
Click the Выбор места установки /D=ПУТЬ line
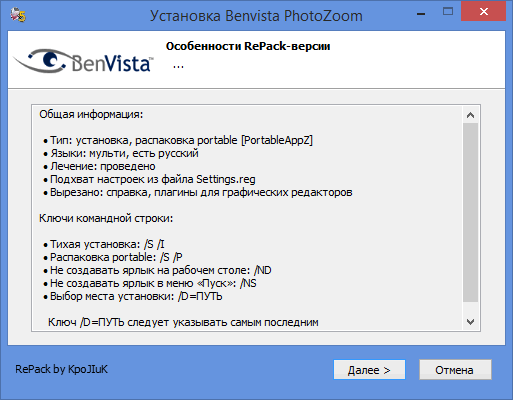click(x=133, y=296)
